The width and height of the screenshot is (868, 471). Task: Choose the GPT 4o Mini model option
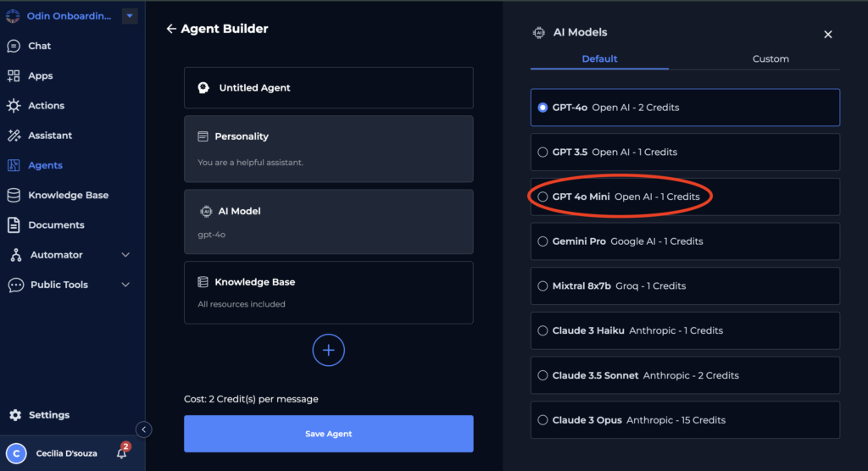point(685,197)
